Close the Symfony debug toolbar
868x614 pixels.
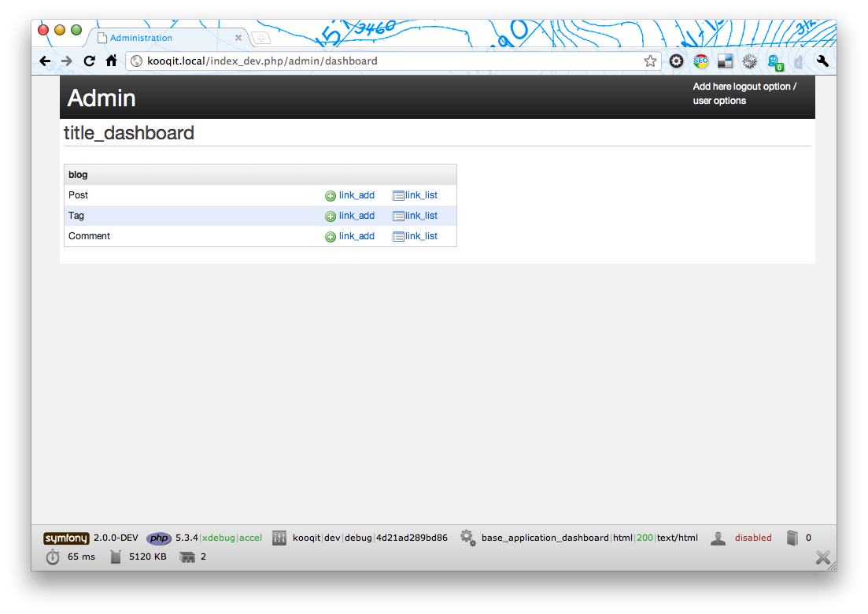[x=822, y=558]
